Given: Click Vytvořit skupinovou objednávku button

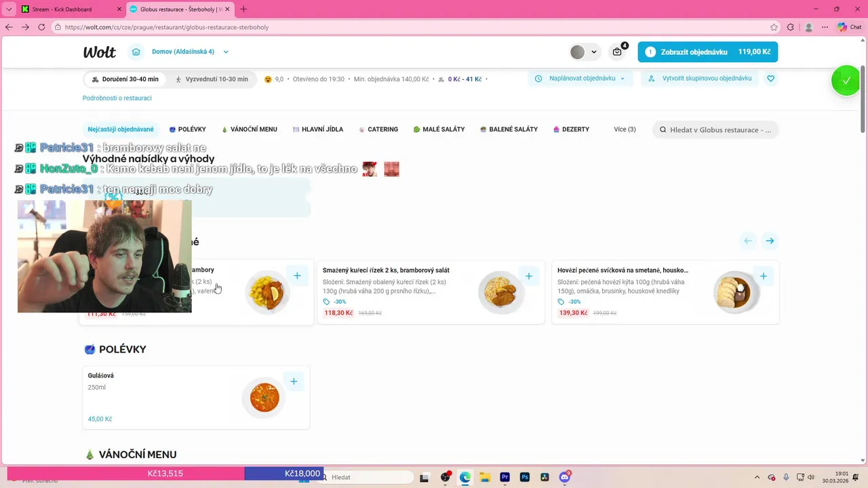Looking at the screenshot, I should [701, 79].
